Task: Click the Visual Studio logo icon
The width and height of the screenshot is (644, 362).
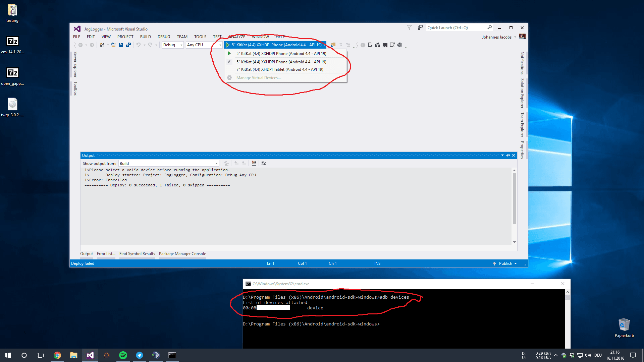Action: [x=77, y=29]
